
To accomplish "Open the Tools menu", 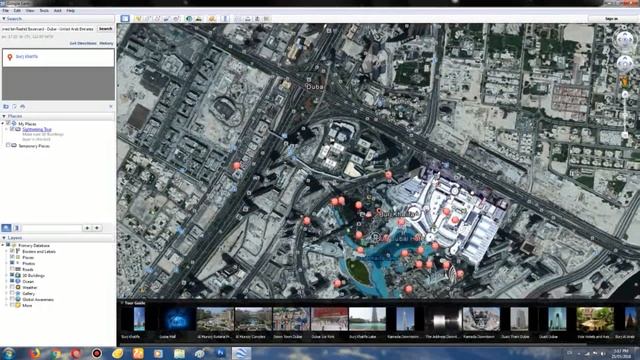I will pyautogui.click(x=44, y=11).
